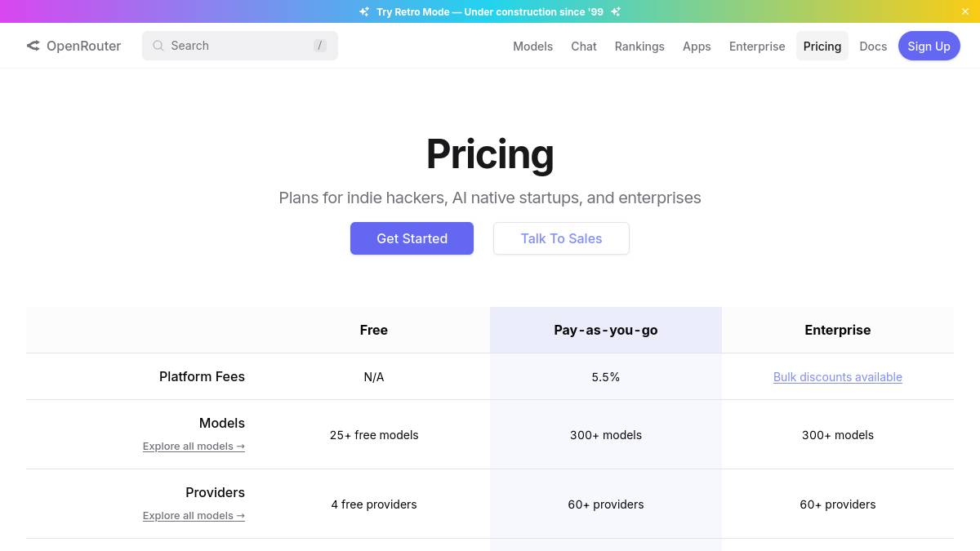The width and height of the screenshot is (980, 551).
Task: Follow Explore all models link under Models
Action: [194, 447]
